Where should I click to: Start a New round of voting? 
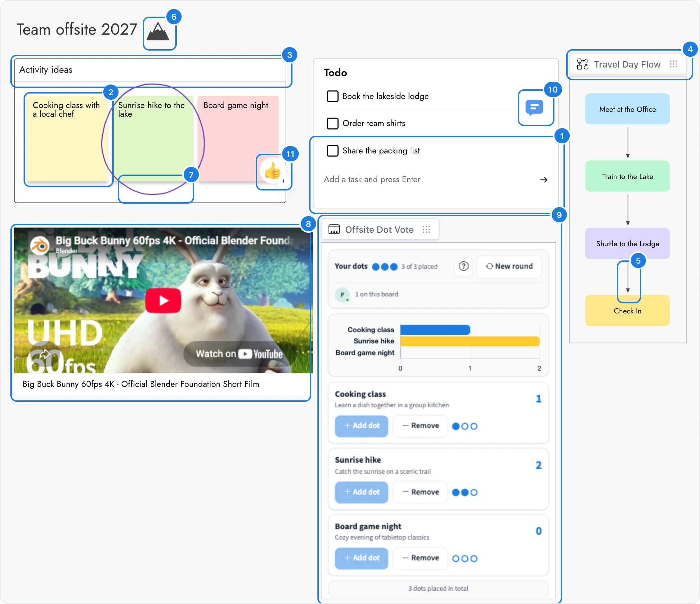[x=509, y=266]
